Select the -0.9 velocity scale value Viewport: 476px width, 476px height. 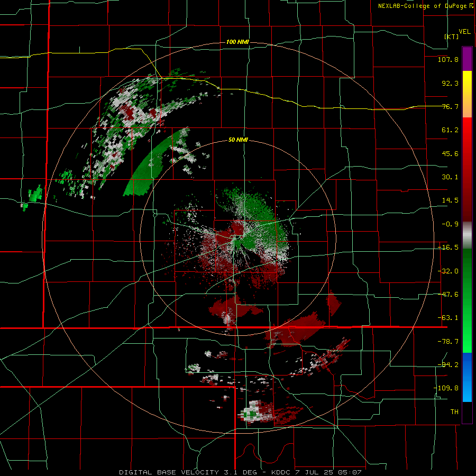pyautogui.click(x=450, y=224)
